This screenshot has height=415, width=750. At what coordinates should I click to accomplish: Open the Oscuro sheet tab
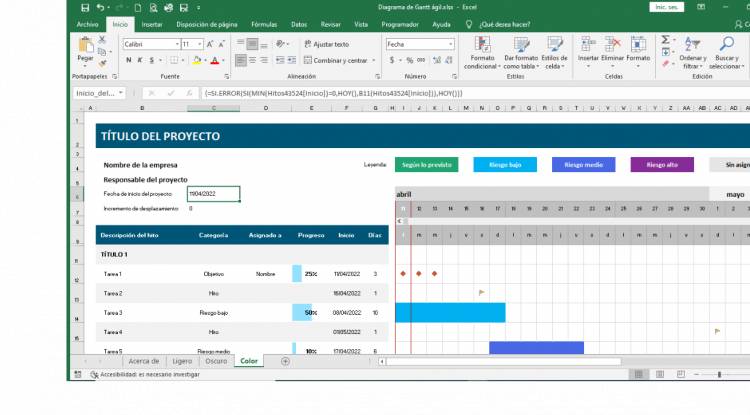pyautogui.click(x=216, y=361)
